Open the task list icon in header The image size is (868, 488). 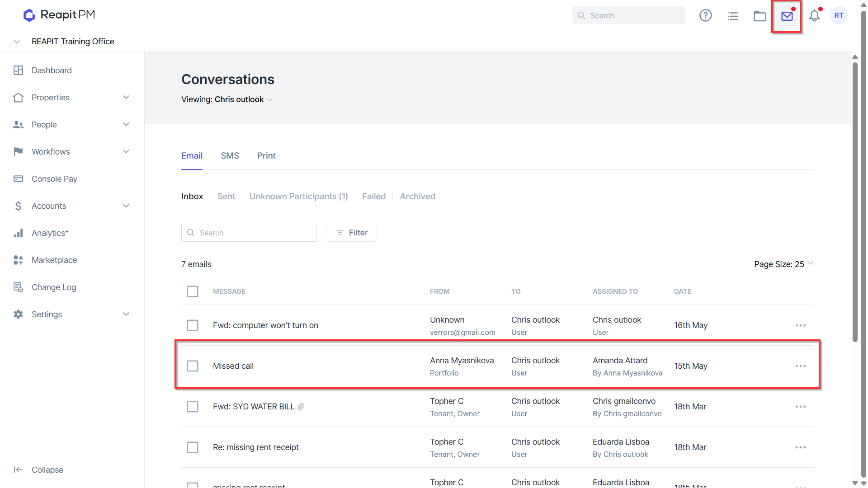[733, 16]
